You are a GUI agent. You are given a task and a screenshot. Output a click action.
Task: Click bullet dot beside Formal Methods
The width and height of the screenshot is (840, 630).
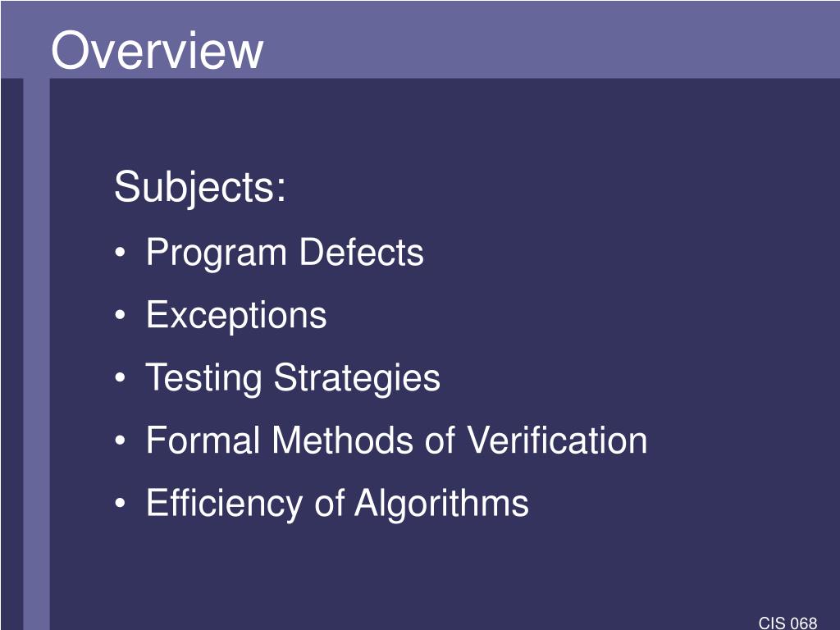(120, 441)
